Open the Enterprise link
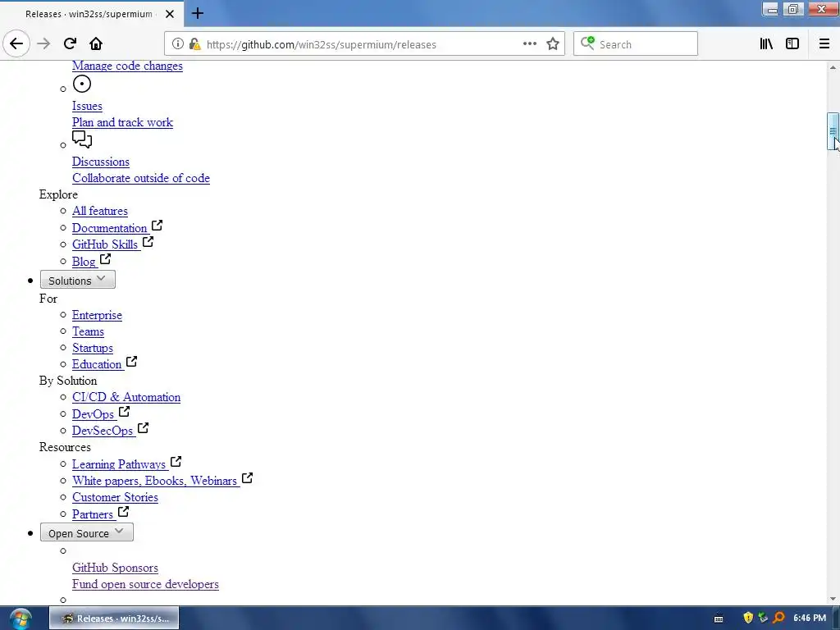Screen dimensions: 840x630 tap(97, 315)
